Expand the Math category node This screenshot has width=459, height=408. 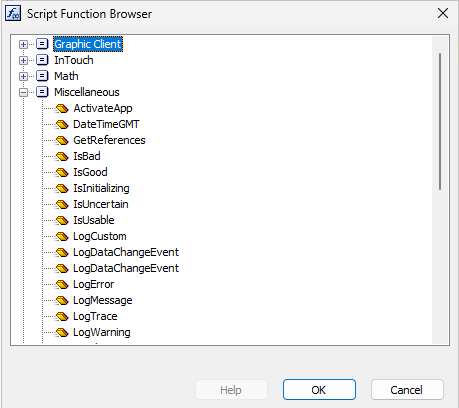(x=23, y=76)
